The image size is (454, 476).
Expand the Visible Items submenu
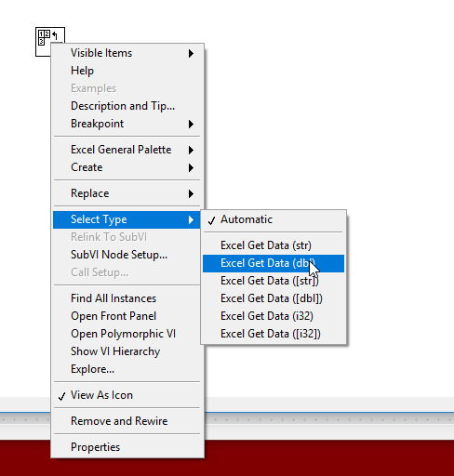coord(127,53)
